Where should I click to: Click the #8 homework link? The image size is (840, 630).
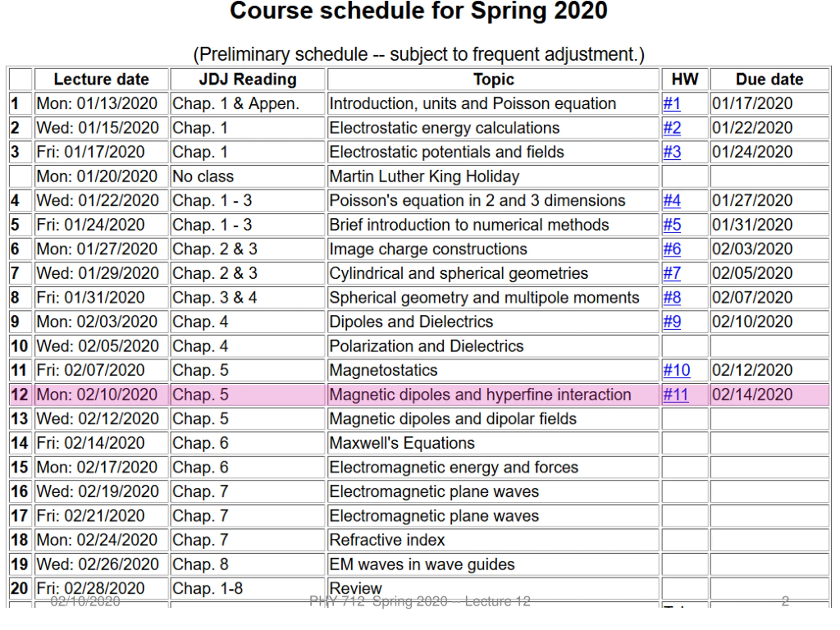tap(671, 298)
